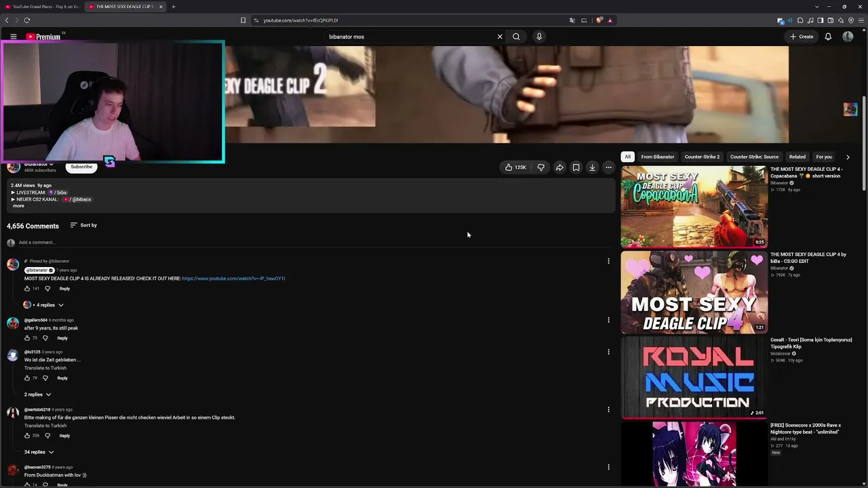Open the Royal Music Production thumbnail
Image resolution: width=868 pixels, height=488 pixels.
(694, 378)
